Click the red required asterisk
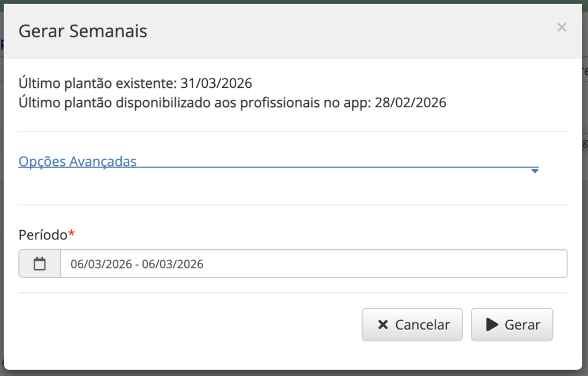This screenshot has height=376, width=588. pos(72,233)
